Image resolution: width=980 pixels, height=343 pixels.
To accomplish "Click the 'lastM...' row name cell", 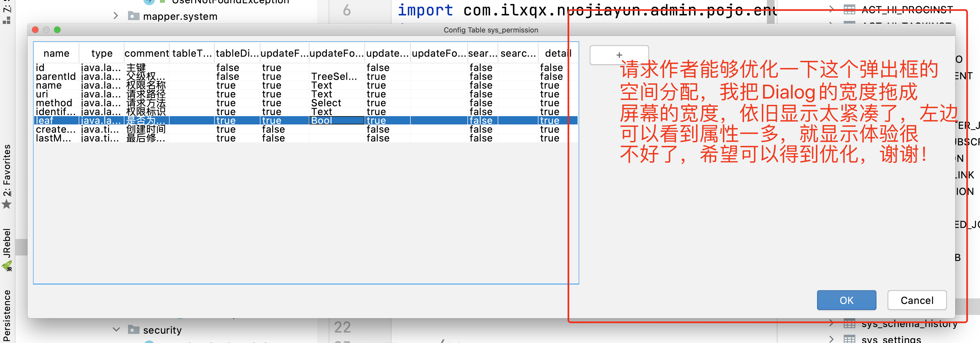I will click(x=56, y=138).
